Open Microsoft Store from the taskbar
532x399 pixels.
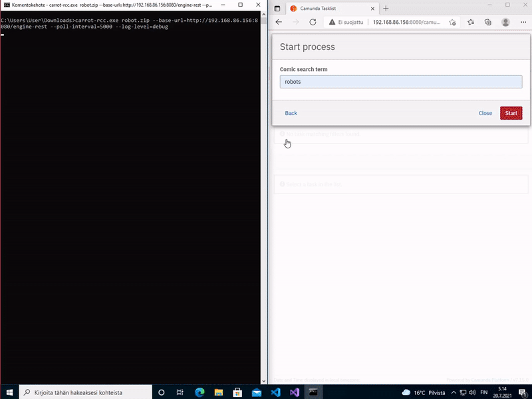[237, 392]
